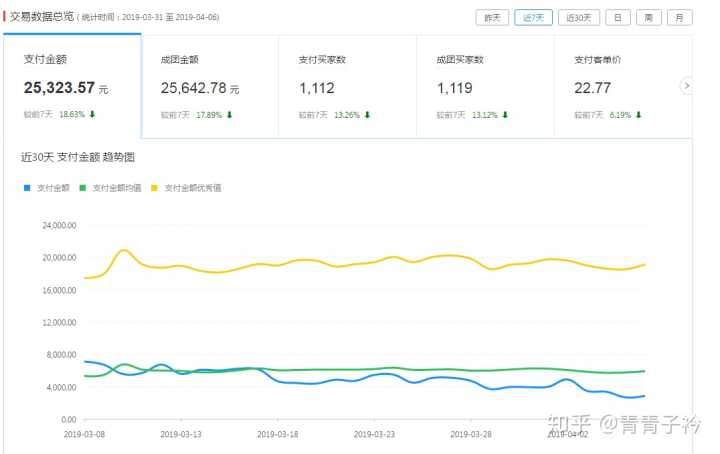Click the 昨天 time range button
Viewport: 720px width, 454px height.
point(491,17)
